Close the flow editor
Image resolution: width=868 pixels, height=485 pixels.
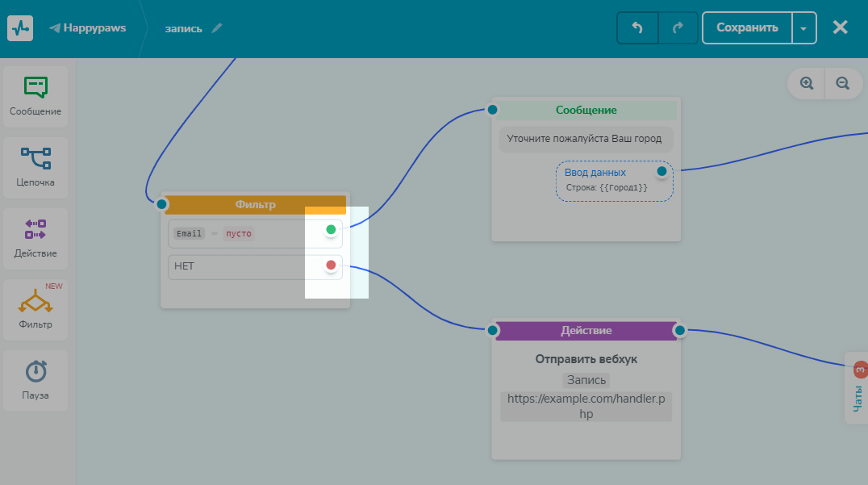click(x=840, y=27)
